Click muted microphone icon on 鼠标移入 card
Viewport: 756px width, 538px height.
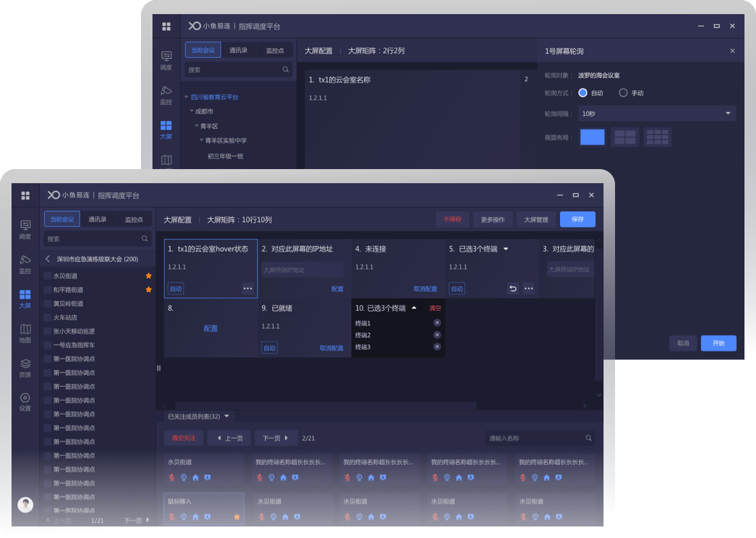coord(172,517)
